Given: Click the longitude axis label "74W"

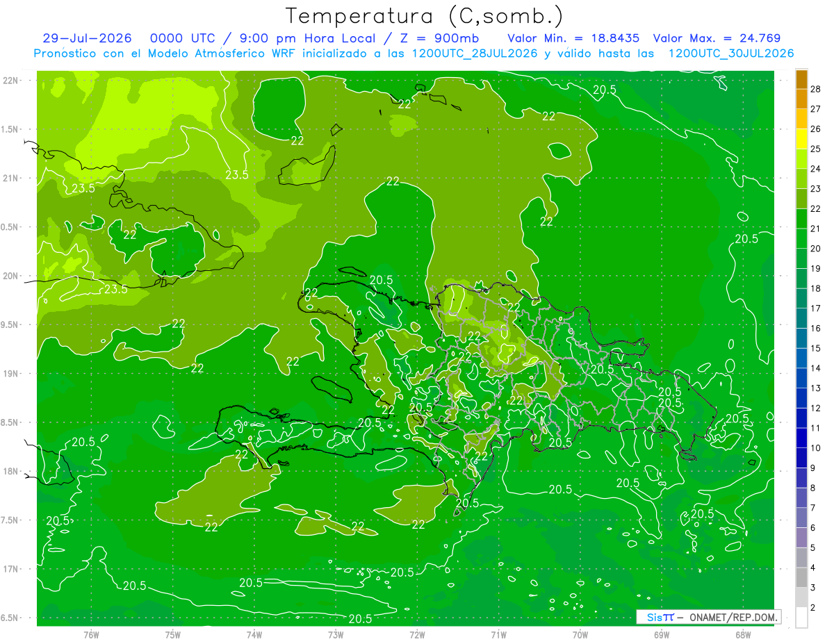Looking at the screenshot, I should click(x=254, y=635).
